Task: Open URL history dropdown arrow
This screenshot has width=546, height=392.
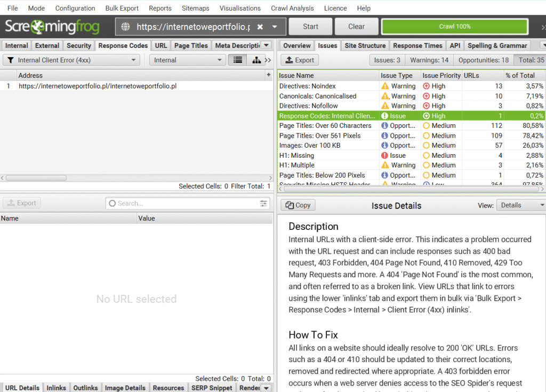Action: [x=275, y=27]
